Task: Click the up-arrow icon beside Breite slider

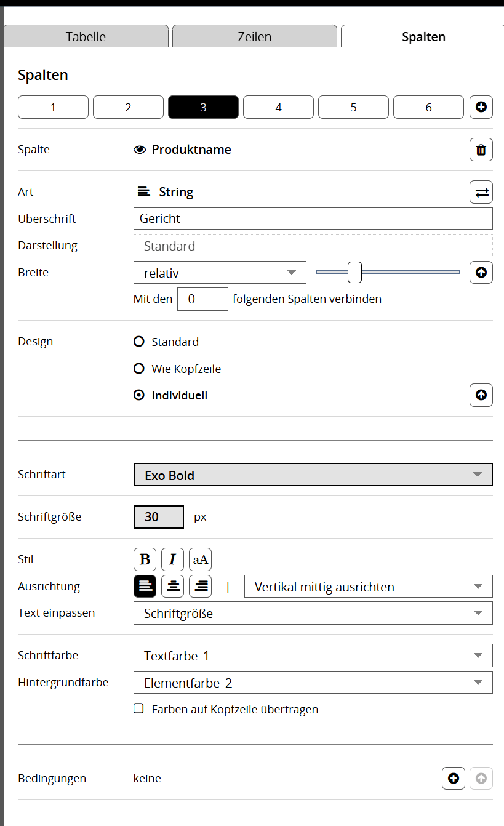Action: click(481, 272)
